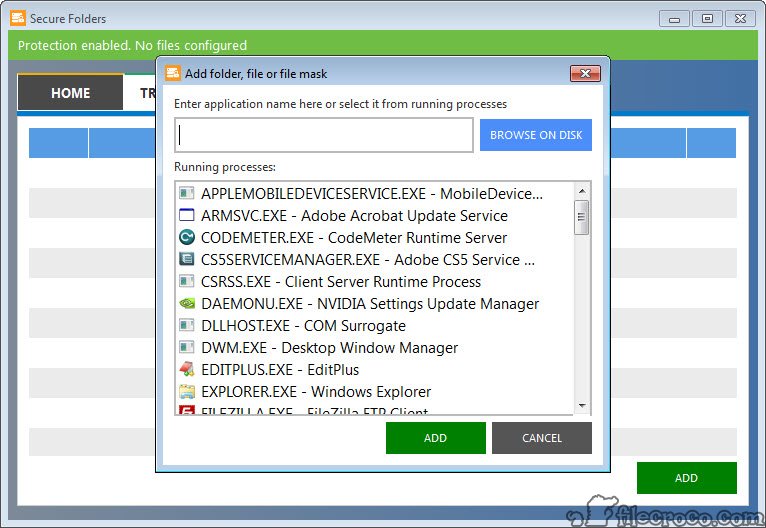This screenshot has height=528, width=766.
Task: Click the CodeMeter process icon
Action: point(187,237)
